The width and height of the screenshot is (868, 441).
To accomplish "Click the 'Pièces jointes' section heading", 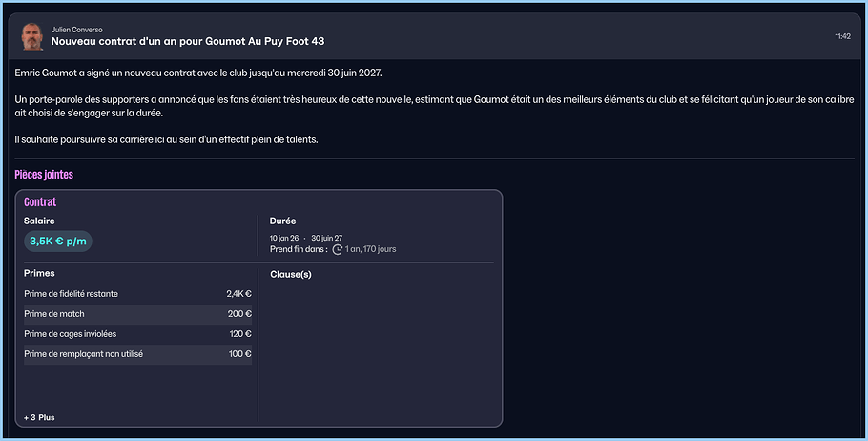I will [44, 175].
